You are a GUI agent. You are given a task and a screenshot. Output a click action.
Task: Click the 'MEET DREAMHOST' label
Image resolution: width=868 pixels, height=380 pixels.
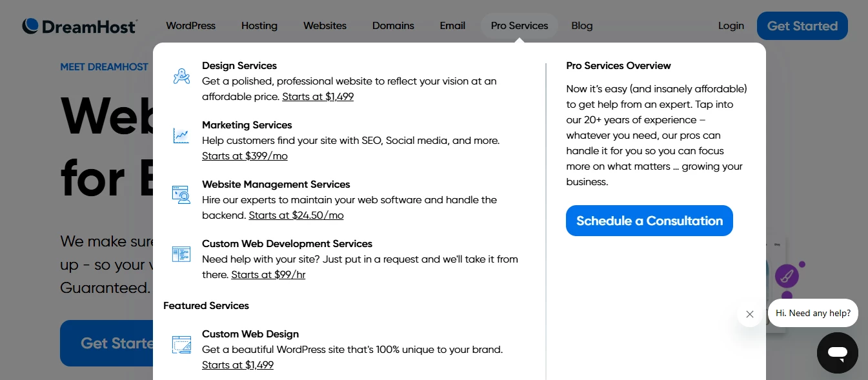tap(104, 67)
